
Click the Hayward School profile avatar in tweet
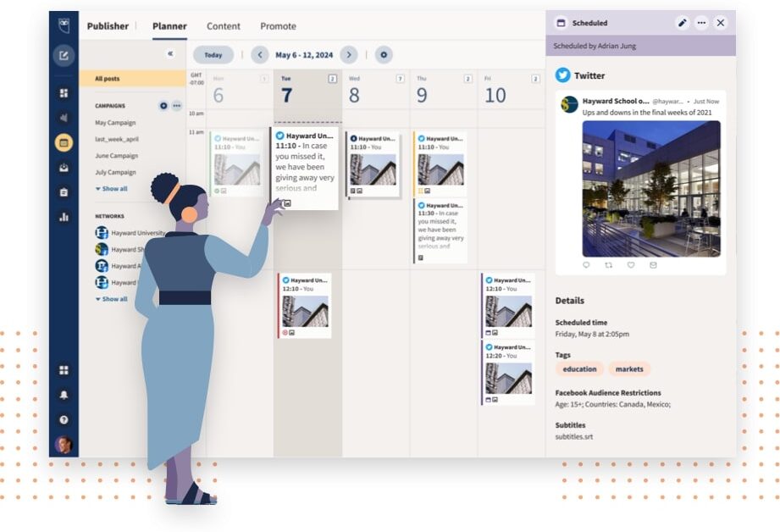[570, 105]
